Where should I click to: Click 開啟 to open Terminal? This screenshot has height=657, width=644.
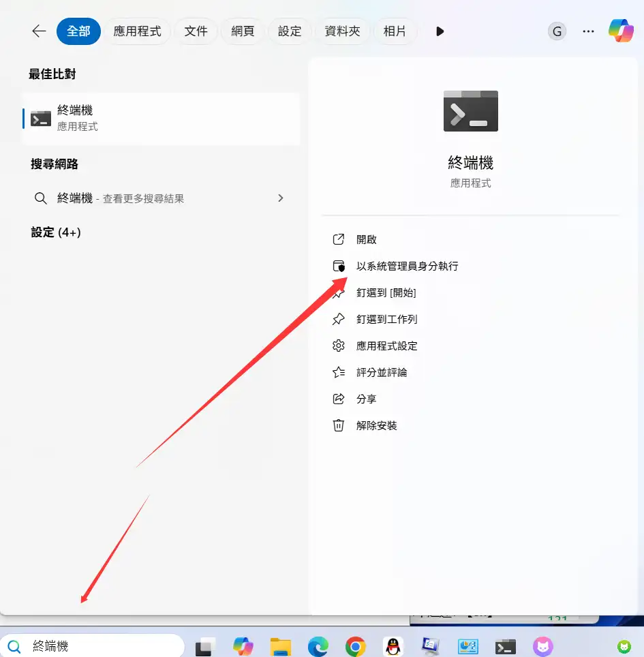tap(367, 240)
